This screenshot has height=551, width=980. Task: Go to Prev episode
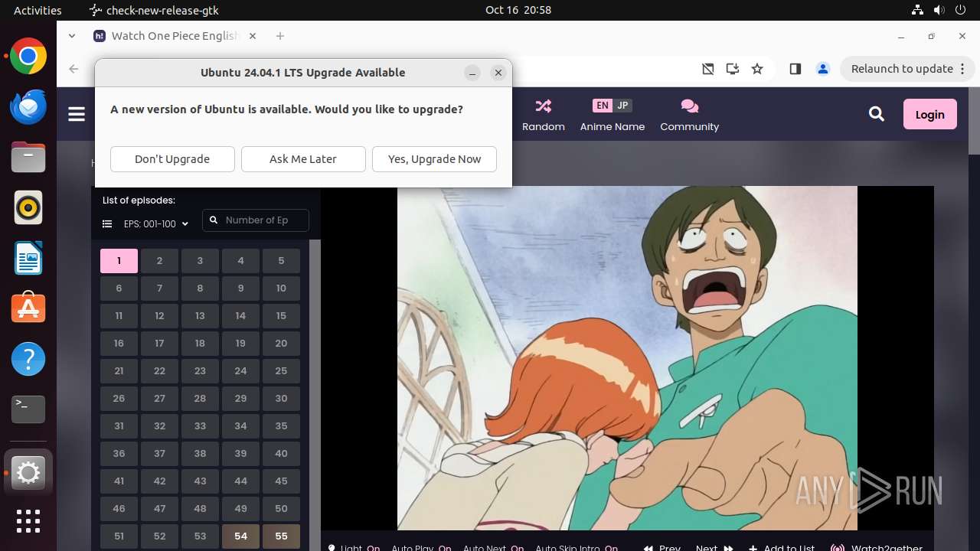[x=661, y=548]
